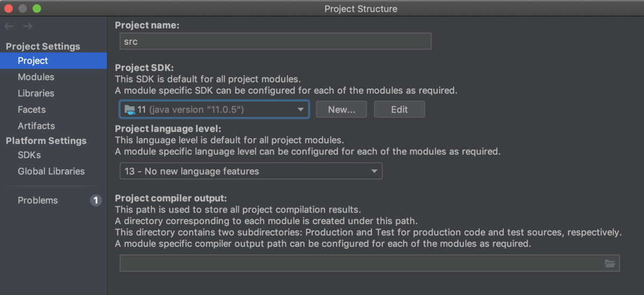
Task: Click the New... SDK button
Action: click(x=341, y=110)
